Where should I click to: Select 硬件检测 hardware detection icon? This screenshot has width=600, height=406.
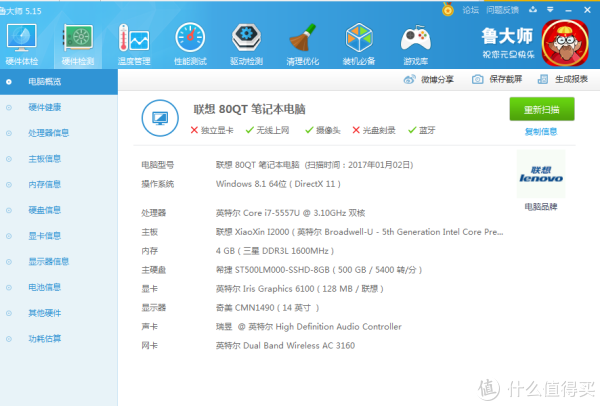click(x=78, y=38)
